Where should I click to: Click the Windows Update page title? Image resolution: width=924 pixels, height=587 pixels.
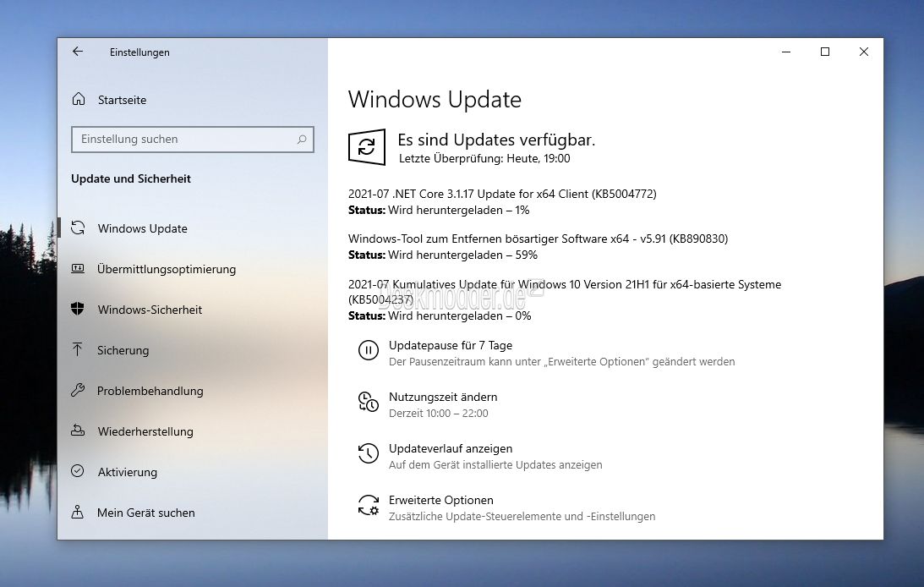tap(435, 100)
